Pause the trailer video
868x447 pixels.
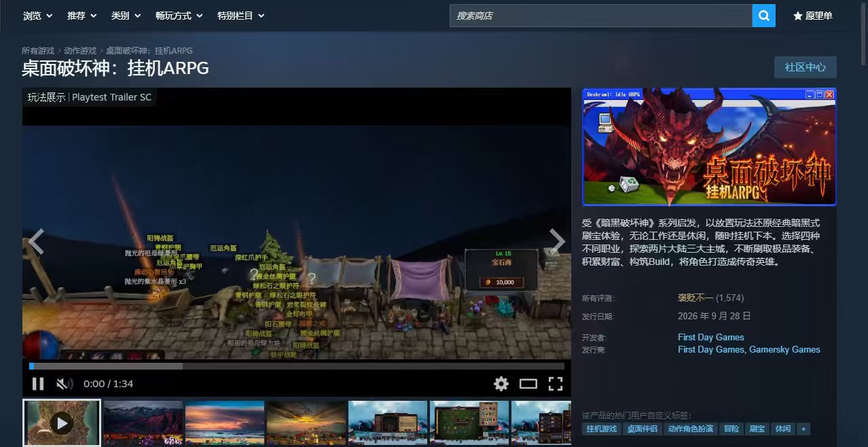(x=38, y=384)
